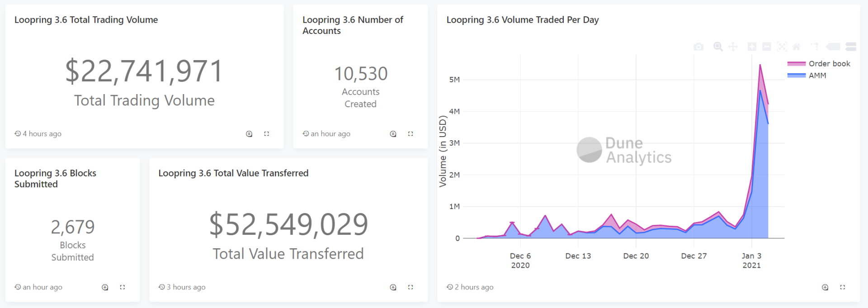
Task: Click the 'Dec 13' axis label
Action: tap(578, 256)
